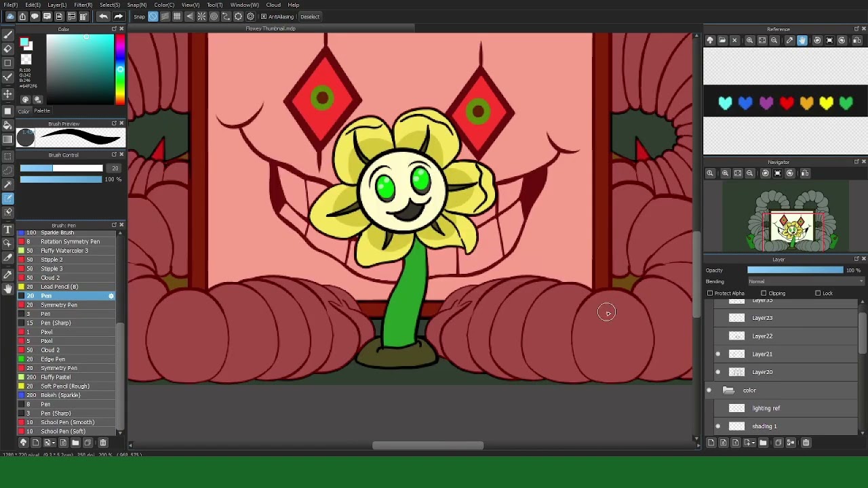868x488 pixels.
Task: Enable the layer Lock checkbox
Action: click(818, 293)
